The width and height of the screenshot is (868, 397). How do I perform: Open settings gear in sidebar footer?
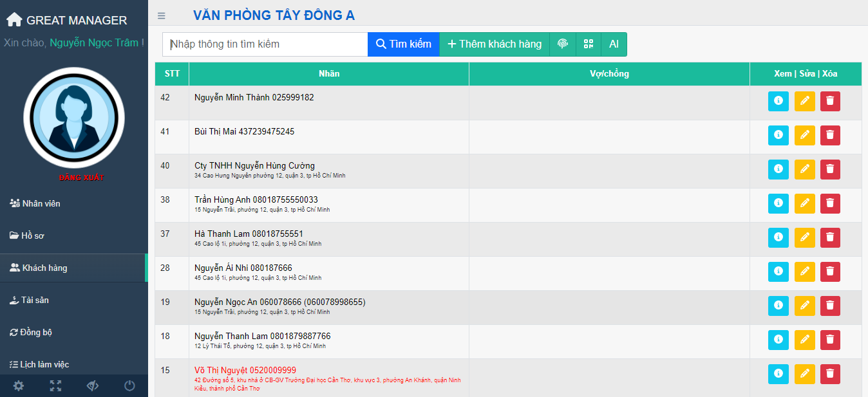click(x=19, y=385)
